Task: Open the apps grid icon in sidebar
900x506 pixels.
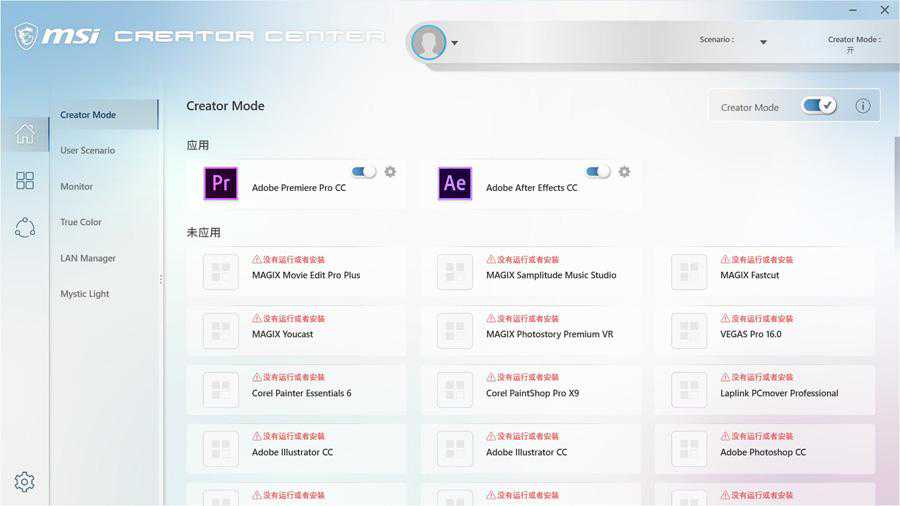Action: (x=24, y=180)
